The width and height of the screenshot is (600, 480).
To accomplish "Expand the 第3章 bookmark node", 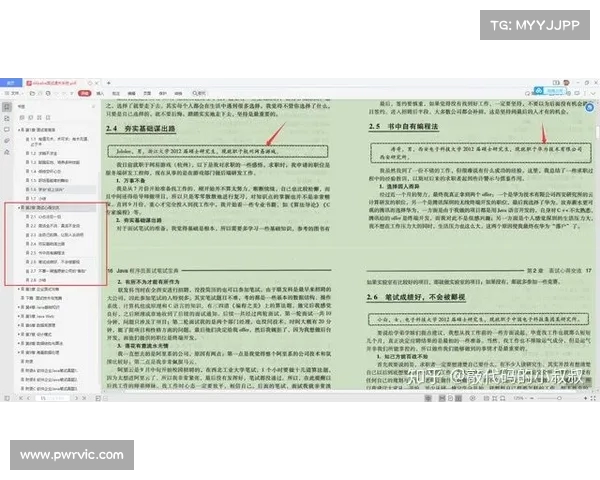I will point(19,289).
